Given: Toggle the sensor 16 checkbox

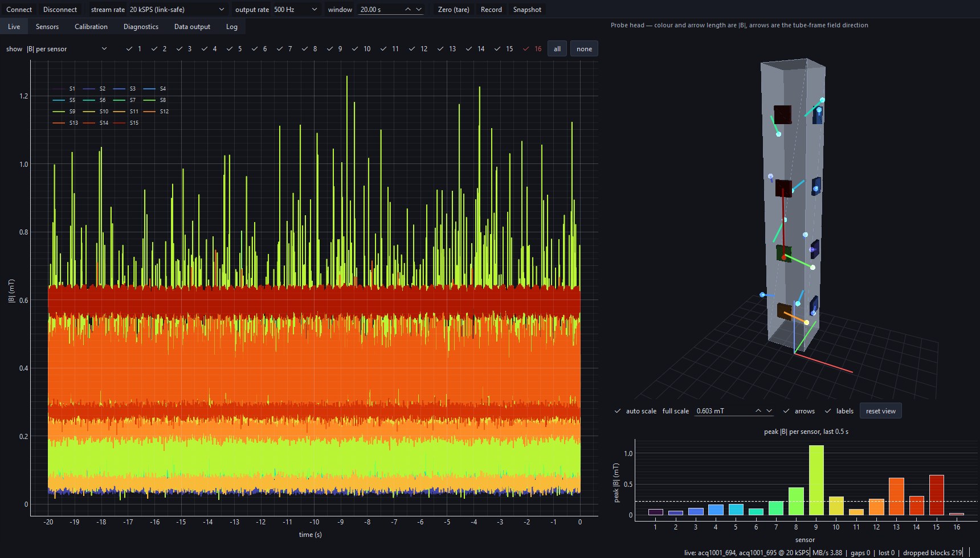Looking at the screenshot, I should click(532, 49).
